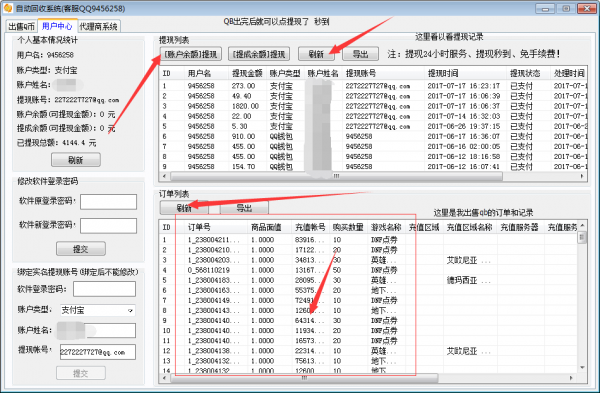The image size is (600, 393).
Task: Click the 账户类型 column header in withdrawal list
Action: (x=285, y=73)
